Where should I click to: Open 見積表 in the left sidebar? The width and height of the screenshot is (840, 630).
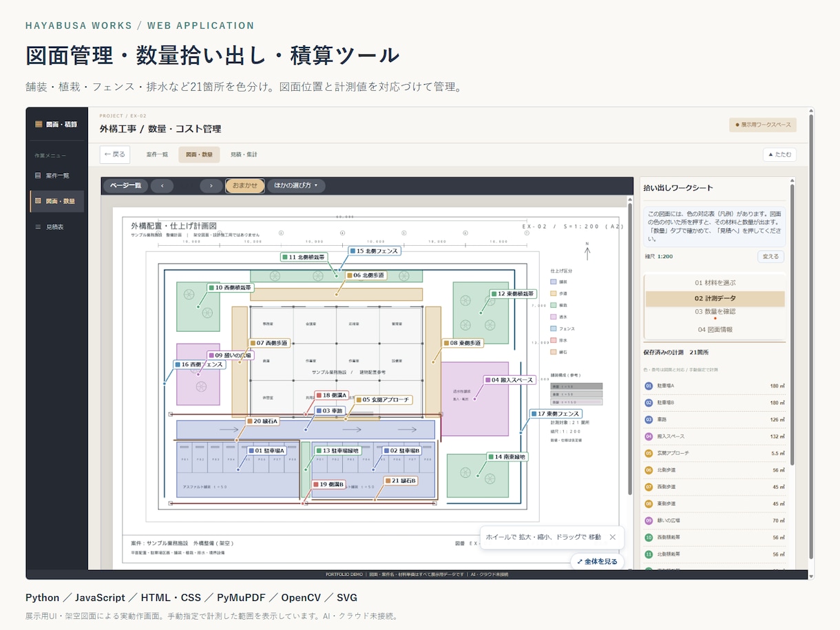click(x=56, y=227)
